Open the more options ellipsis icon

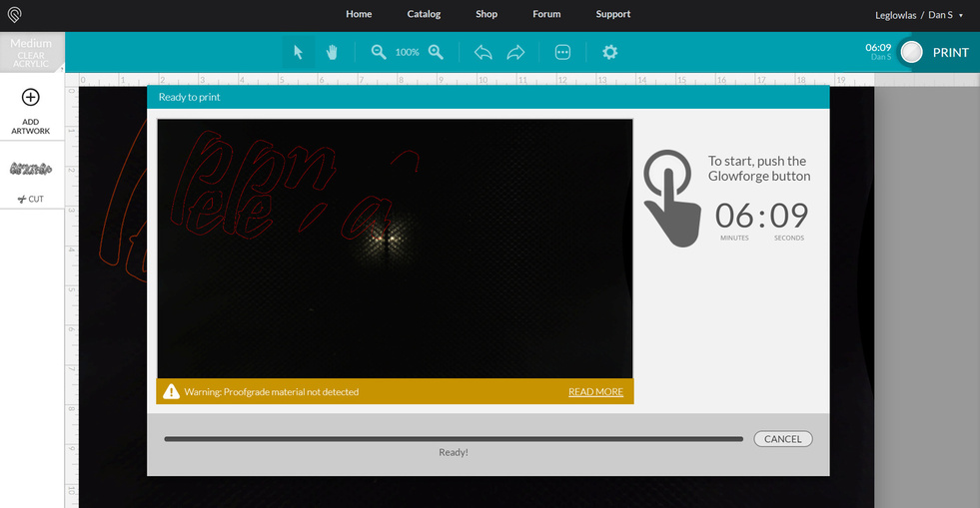click(x=562, y=53)
